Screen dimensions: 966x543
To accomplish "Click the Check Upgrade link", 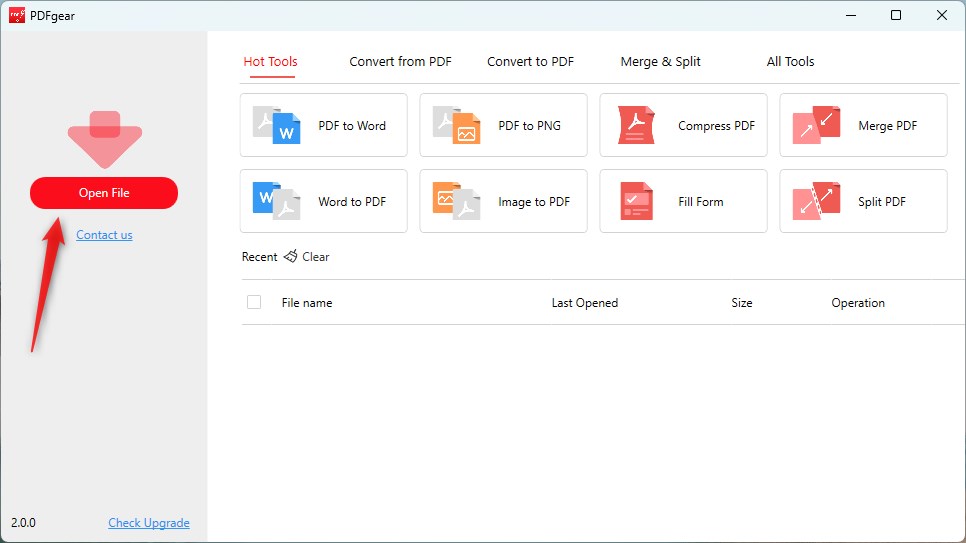I will coord(148,523).
